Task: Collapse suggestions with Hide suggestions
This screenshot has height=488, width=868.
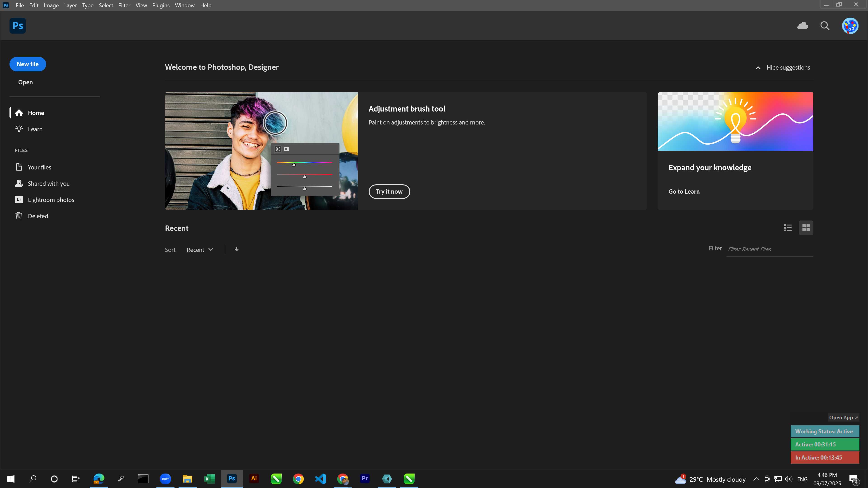Action: (x=783, y=67)
